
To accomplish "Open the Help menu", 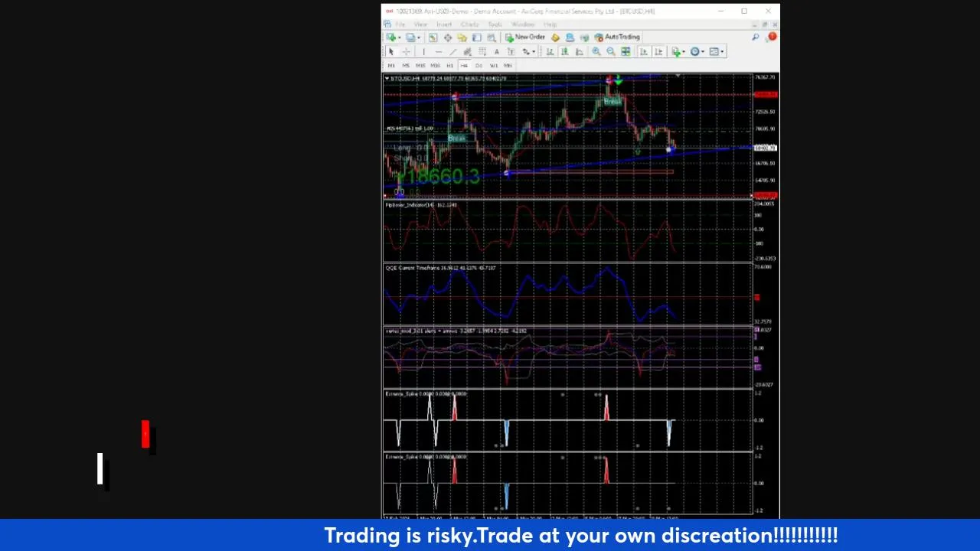I will click(550, 24).
